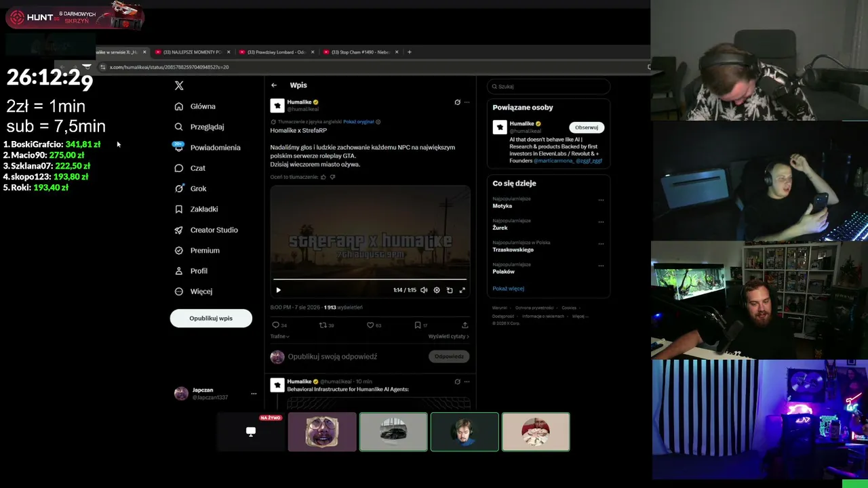This screenshot has height=488, width=868.
Task: Click the Szukaj search field
Action: [549, 86]
